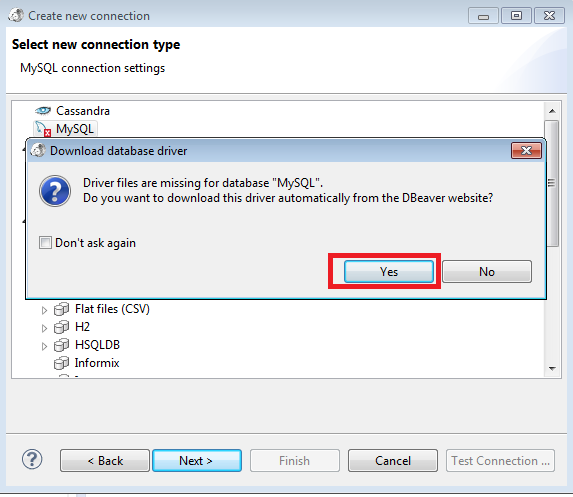
Task: Confirm driver download with Yes
Action: (x=389, y=272)
